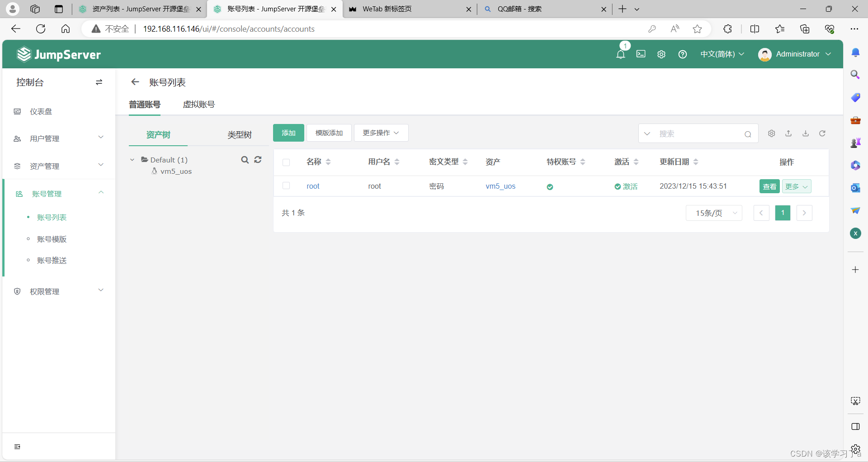Viewport: 868px width, 462px height.
Task: Open vm5_uos asset link in table
Action: (x=500, y=186)
